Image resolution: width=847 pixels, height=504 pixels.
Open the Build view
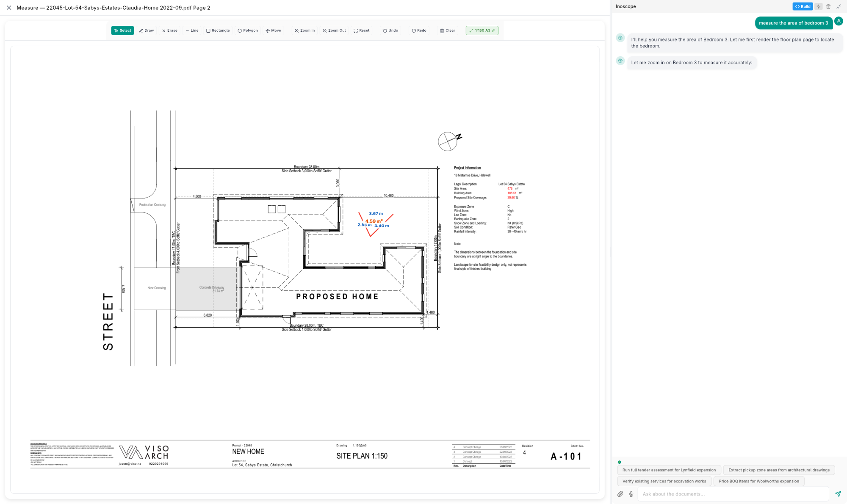[x=803, y=6]
